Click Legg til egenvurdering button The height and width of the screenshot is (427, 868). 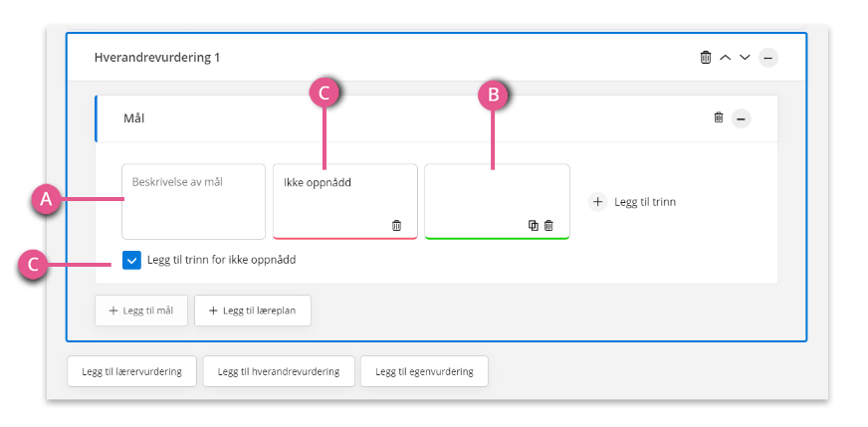[x=425, y=371]
